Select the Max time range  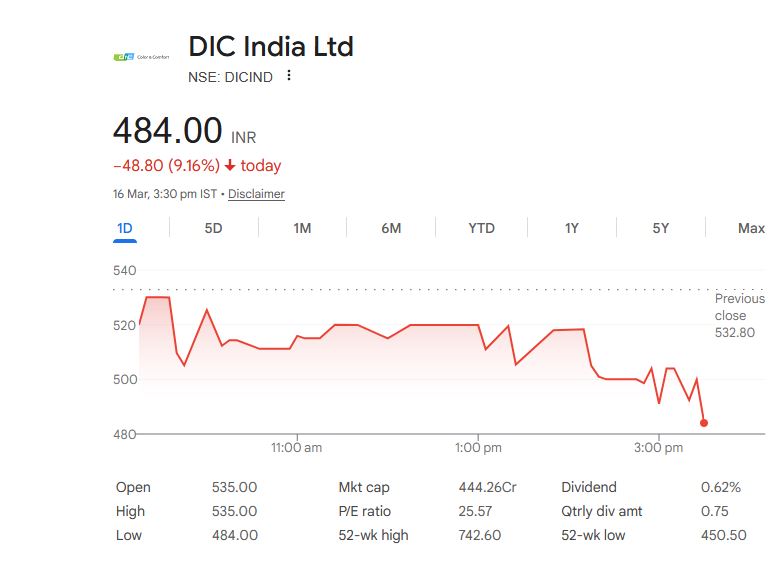point(751,228)
